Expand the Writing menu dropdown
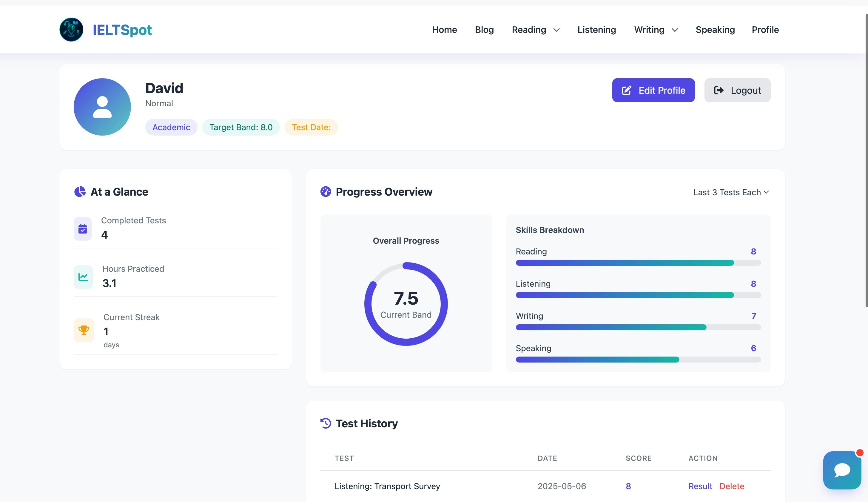 click(656, 30)
